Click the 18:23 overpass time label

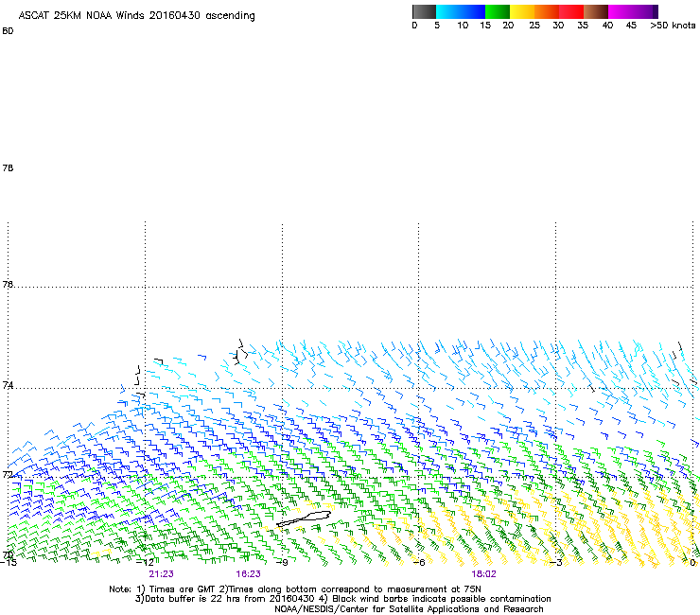coord(248,574)
